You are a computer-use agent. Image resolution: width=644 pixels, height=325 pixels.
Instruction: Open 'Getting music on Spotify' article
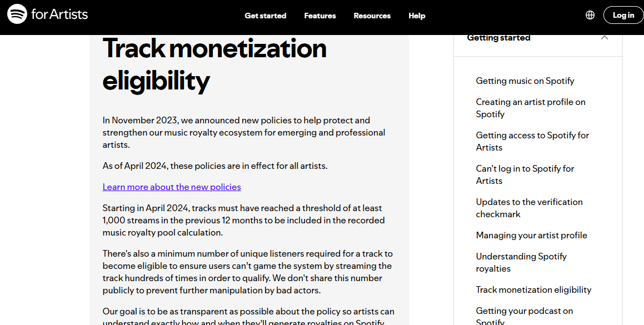525,81
